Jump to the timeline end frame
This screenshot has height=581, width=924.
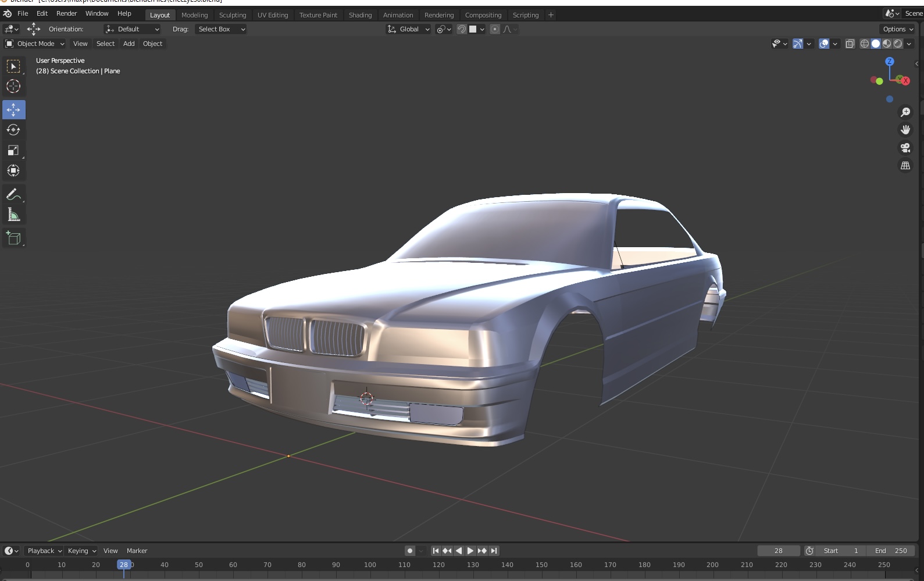494,551
